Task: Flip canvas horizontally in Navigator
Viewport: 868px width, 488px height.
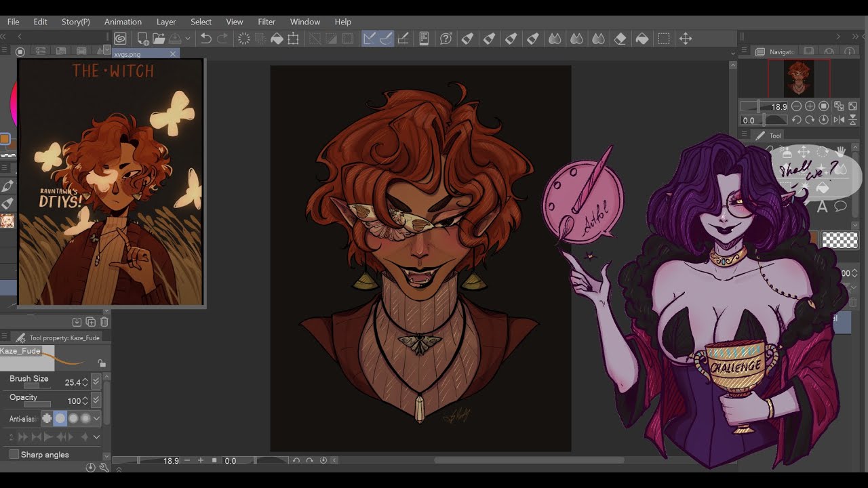Action: point(839,119)
